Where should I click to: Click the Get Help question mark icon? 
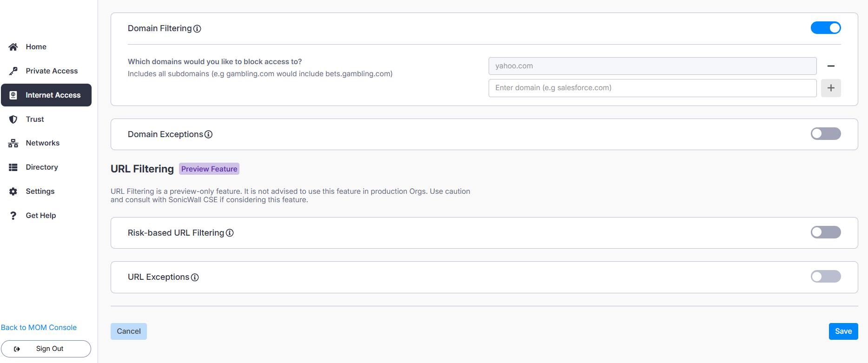coord(13,216)
